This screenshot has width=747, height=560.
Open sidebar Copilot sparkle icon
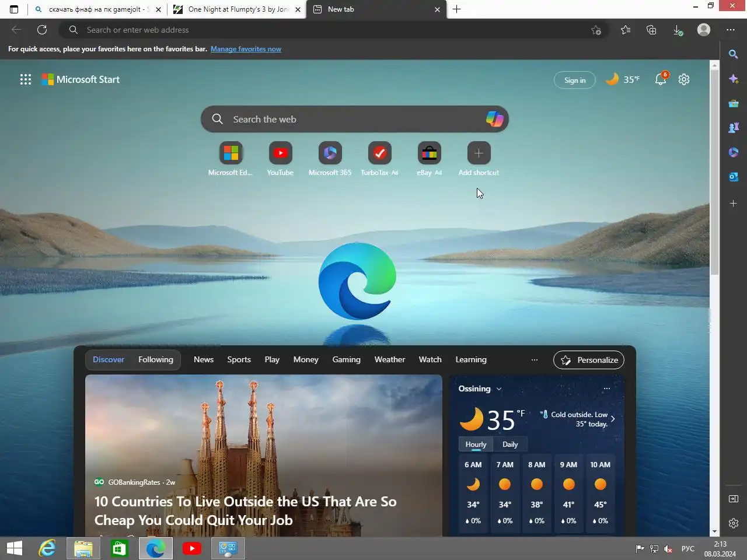[x=734, y=79]
